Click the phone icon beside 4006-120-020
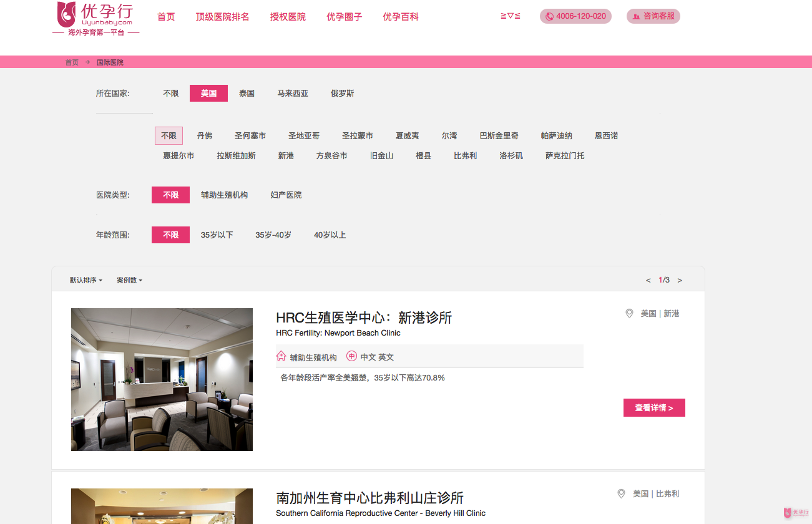This screenshot has width=812, height=524. 549,16
